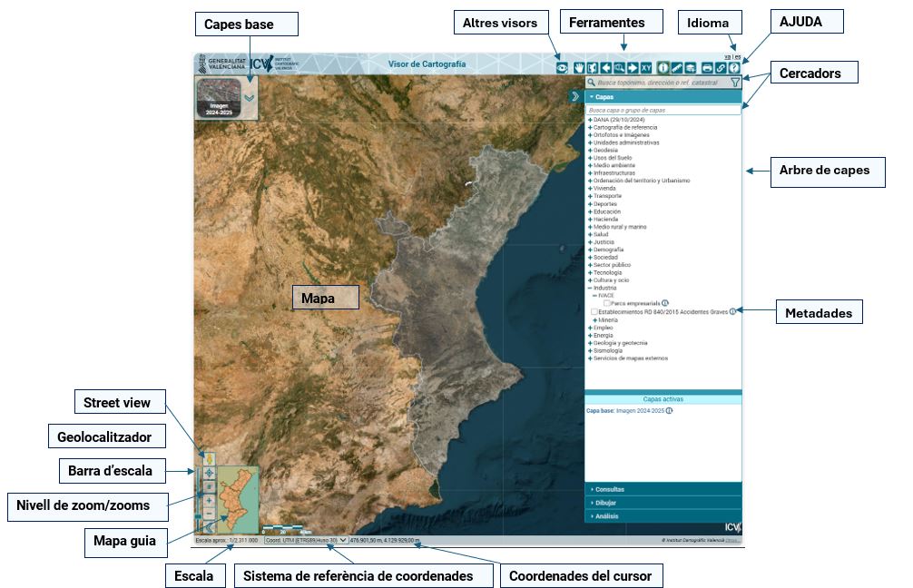Click the XY coordinates tool
The width and height of the screenshot is (913, 588).
pos(646,67)
